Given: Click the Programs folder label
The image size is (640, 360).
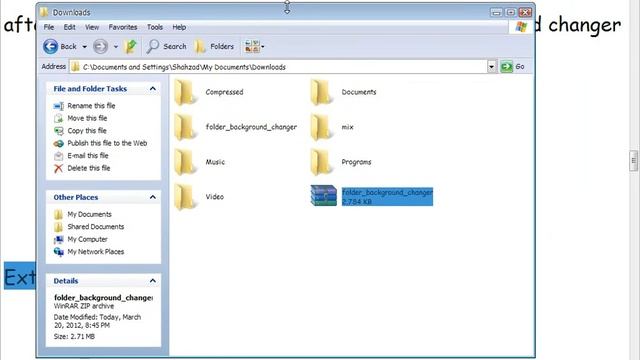Looking at the screenshot, I should coord(356,162).
